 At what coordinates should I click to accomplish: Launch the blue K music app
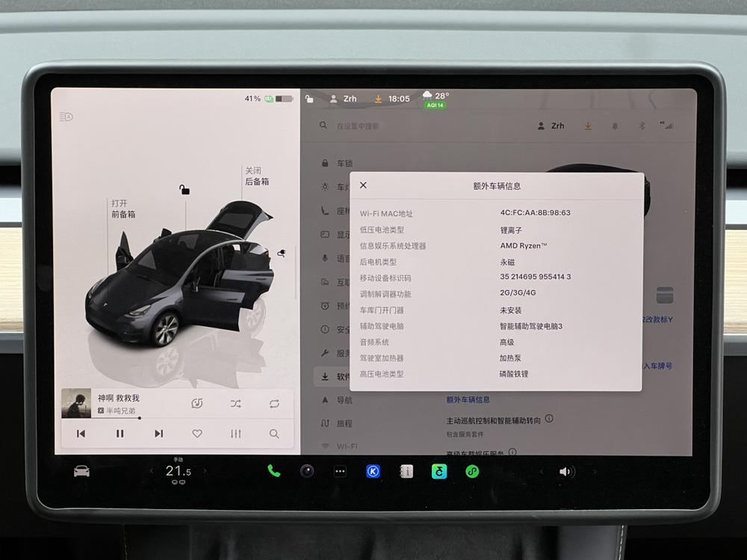373,471
